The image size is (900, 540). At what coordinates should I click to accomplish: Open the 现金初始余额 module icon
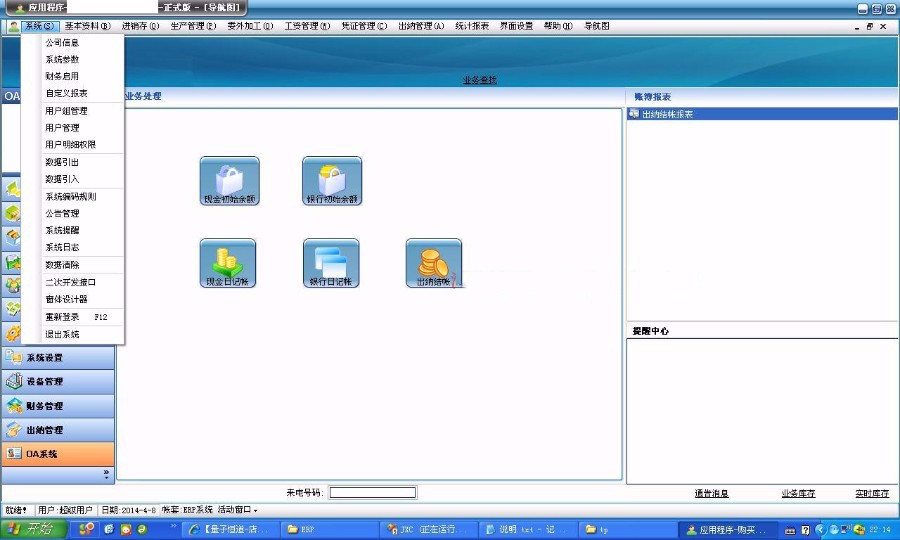pos(230,181)
